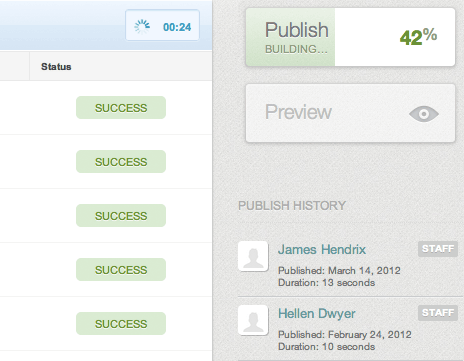The image size is (464, 361).
Task: Click the first SUCCESS status badge
Action: [x=121, y=108]
